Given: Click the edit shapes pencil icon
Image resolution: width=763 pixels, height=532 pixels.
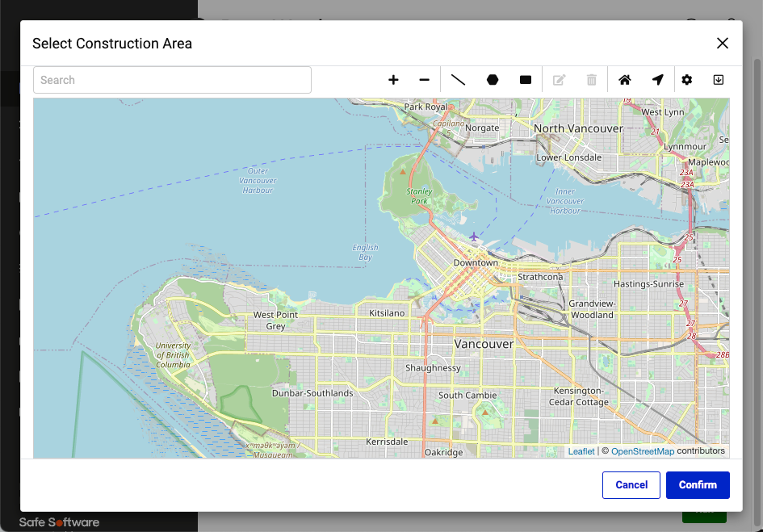Looking at the screenshot, I should (559, 80).
